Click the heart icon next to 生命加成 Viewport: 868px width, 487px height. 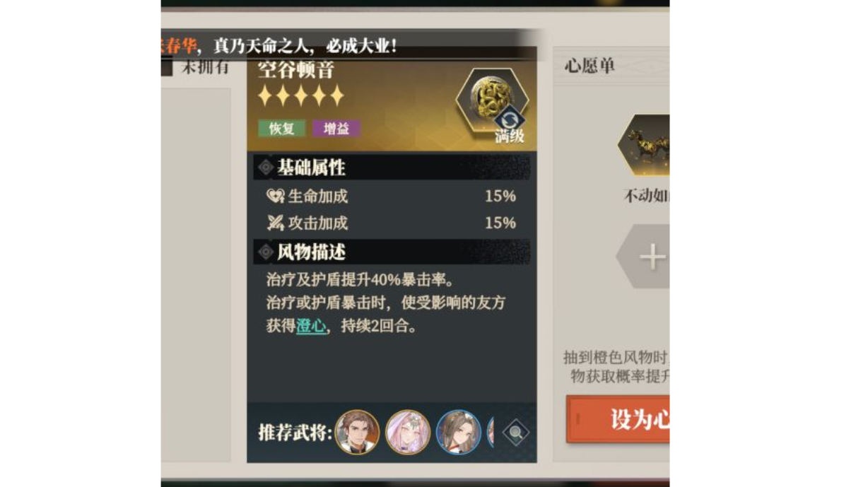tap(275, 196)
